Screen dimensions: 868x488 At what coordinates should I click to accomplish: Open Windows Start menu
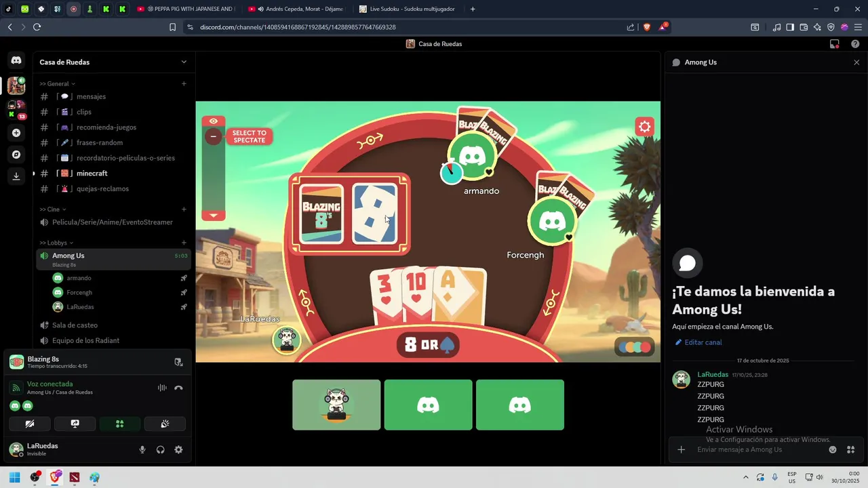tap(14, 477)
